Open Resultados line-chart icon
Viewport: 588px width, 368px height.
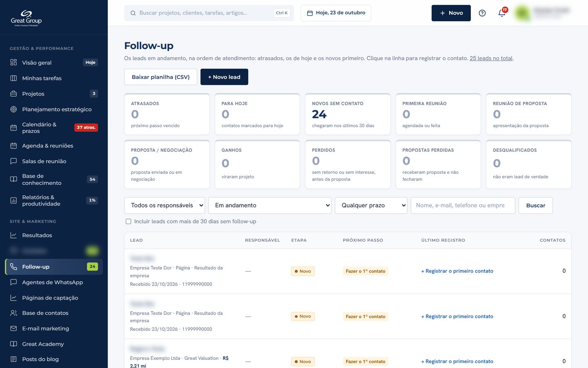tap(13, 235)
